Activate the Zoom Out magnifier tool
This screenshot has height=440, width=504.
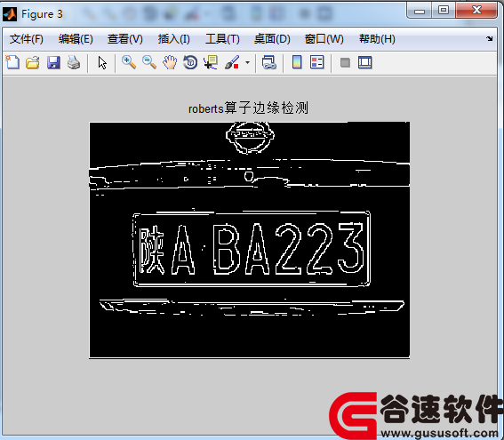[x=149, y=62]
